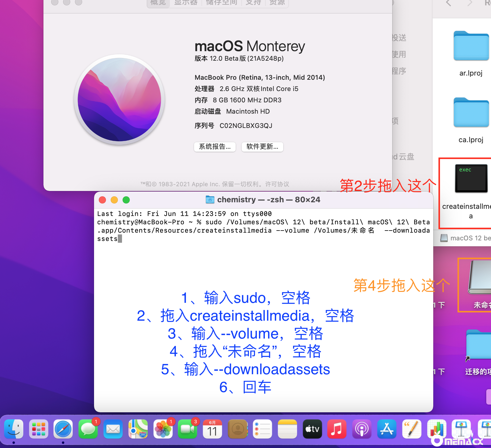
Task: Open Finder from the Dock
Action: coord(14,429)
